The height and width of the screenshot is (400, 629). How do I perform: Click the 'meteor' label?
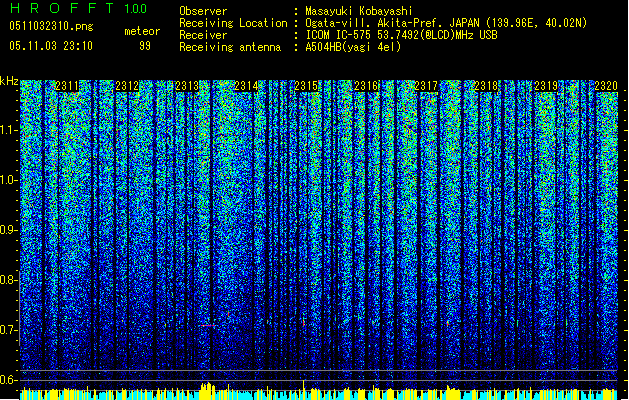[x=142, y=31]
